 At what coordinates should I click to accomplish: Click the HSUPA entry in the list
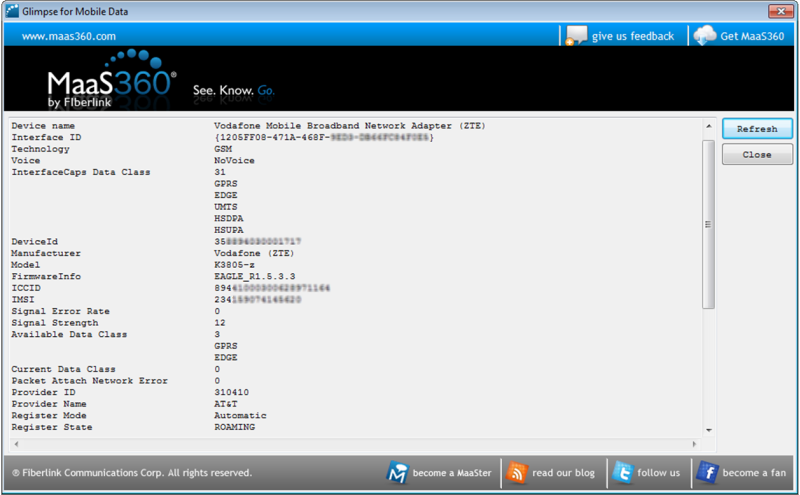229,231
